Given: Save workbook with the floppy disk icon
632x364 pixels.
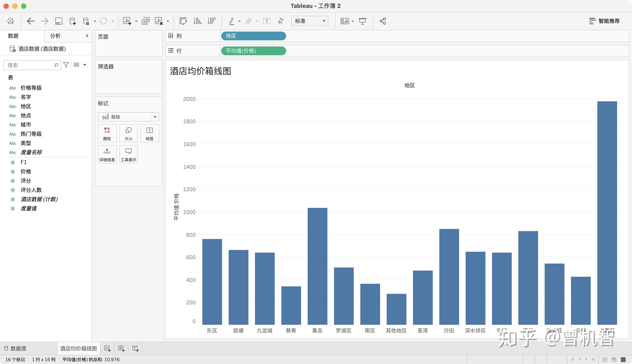Looking at the screenshot, I should click(59, 21).
